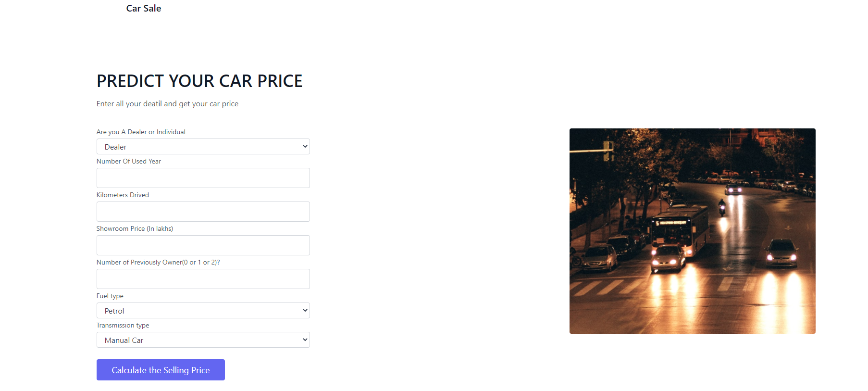
Task: Click the Number of Previously Owner field
Action: point(203,279)
